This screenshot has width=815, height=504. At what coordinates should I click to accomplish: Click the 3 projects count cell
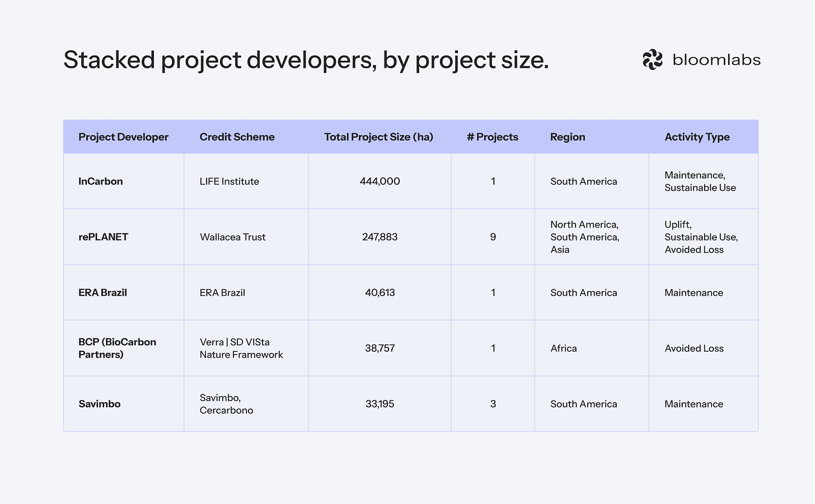coord(493,404)
